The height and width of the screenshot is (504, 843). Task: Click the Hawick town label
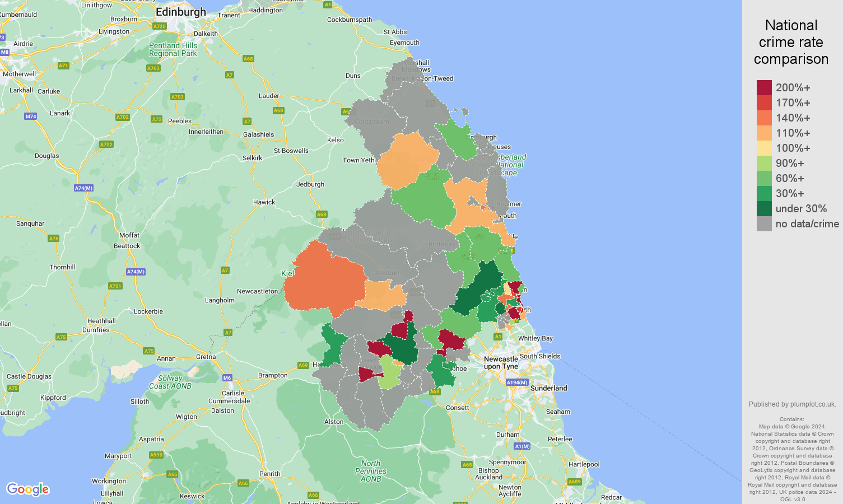coord(264,202)
